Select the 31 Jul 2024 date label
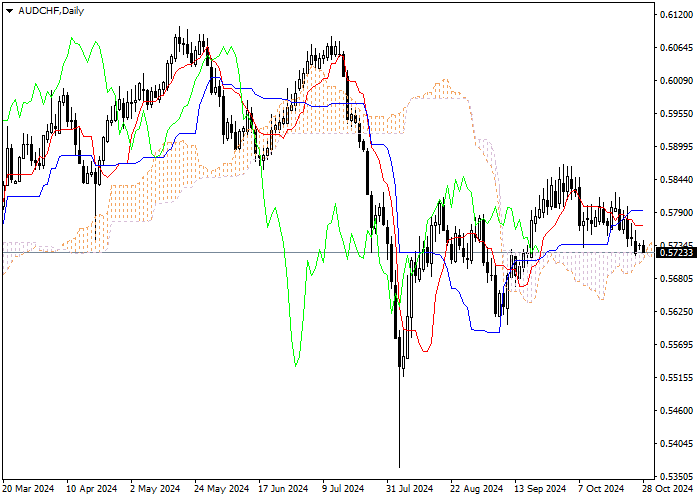700x500 pixels. [x=410, y=489]
